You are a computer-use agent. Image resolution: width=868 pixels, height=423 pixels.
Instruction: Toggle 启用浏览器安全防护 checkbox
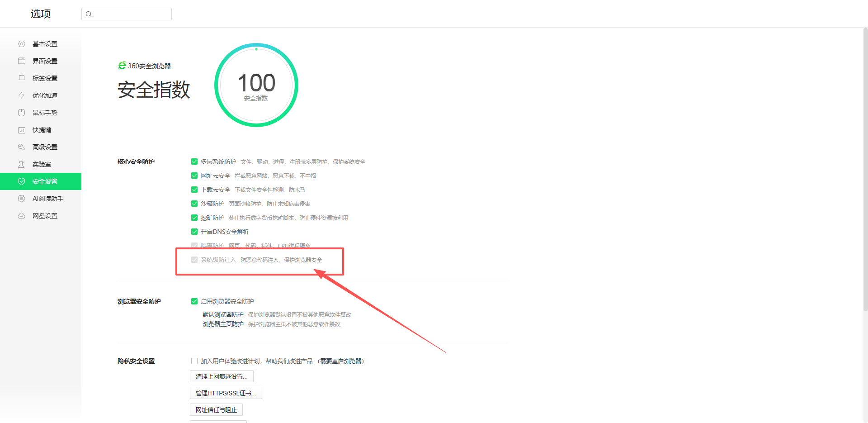(x=194, y=301)
